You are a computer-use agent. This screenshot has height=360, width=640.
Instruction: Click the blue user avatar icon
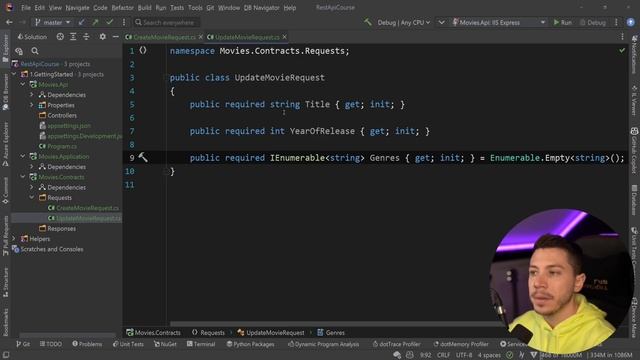631,22
